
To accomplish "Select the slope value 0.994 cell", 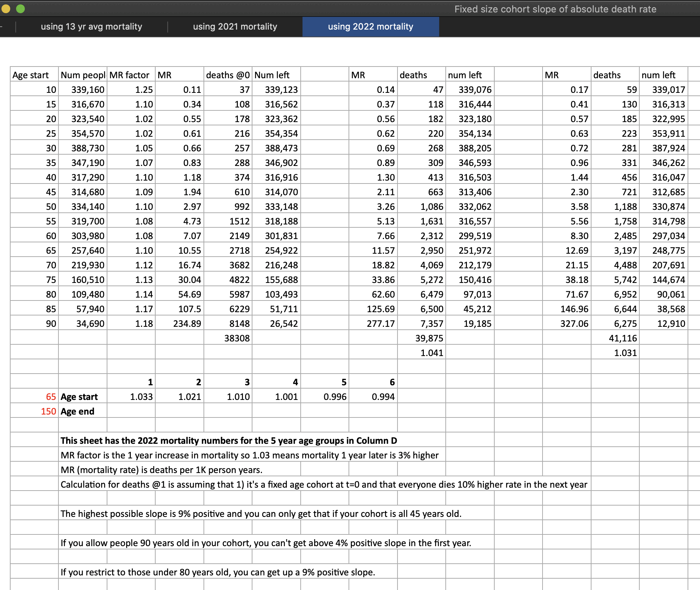I will coord(383,397).
